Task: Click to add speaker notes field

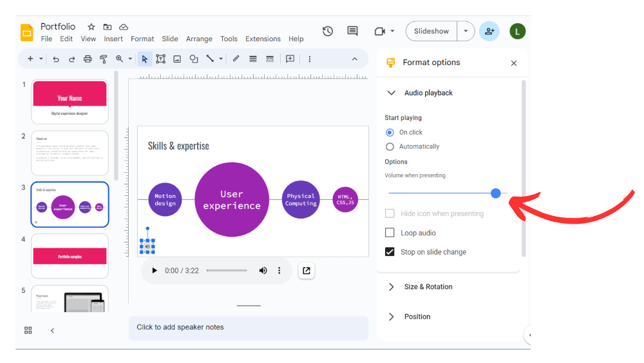Action: (x=249, y=328)
